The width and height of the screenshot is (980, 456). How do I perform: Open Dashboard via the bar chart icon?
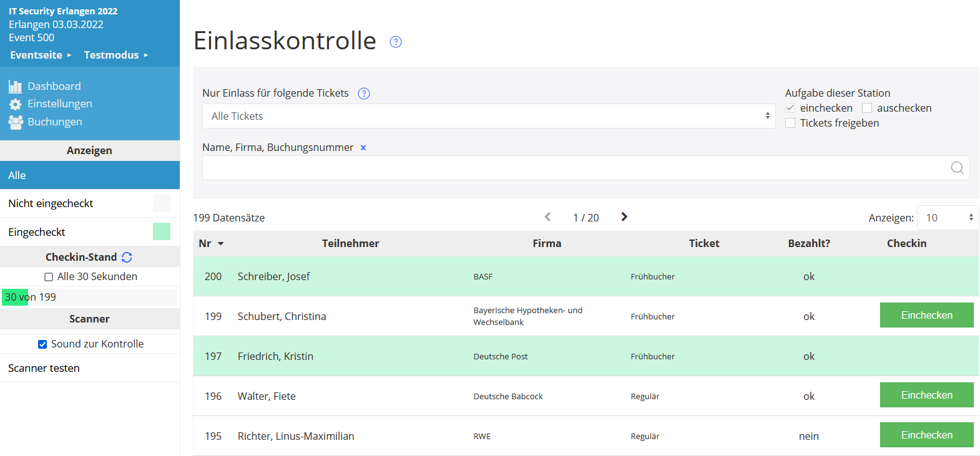pos(15,87)
